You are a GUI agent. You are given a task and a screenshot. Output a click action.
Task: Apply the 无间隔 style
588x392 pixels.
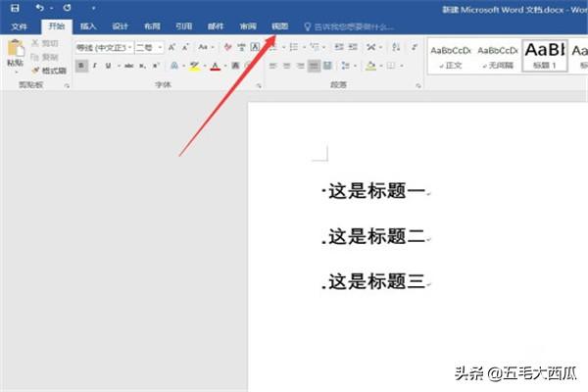497,57
